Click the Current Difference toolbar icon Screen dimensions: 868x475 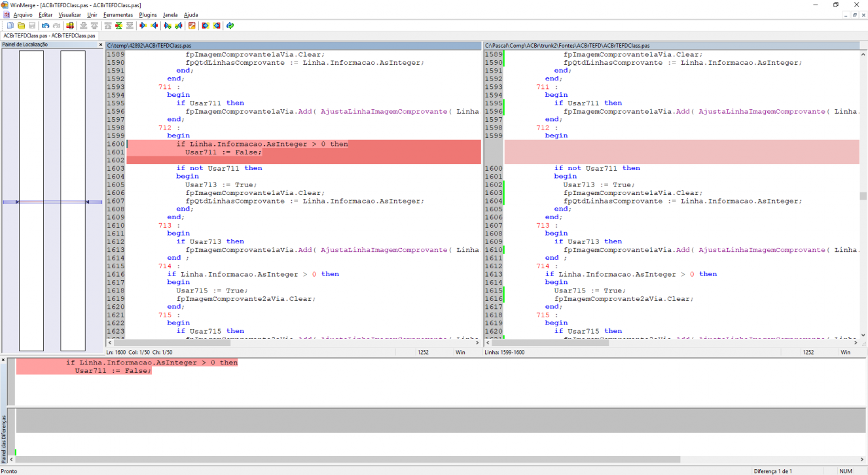point(118,26)
